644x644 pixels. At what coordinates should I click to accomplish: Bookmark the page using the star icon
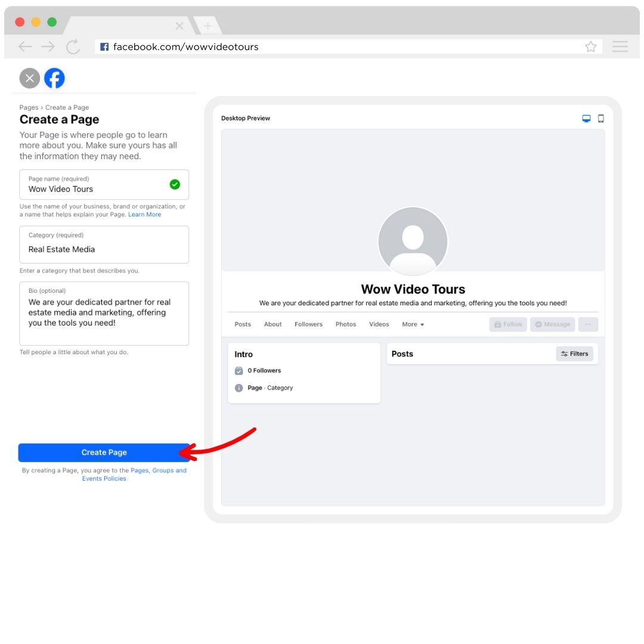tap(590, 47)
